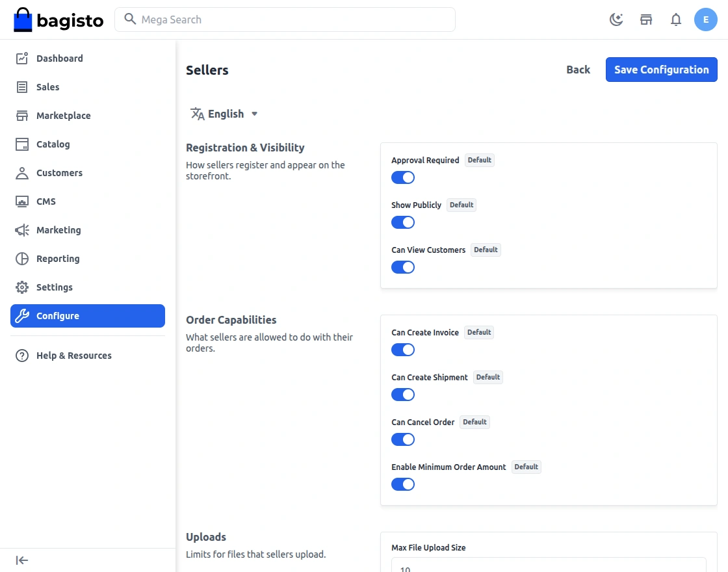
Task: Click the Configure wrench icon
Action: coord(22,316)
